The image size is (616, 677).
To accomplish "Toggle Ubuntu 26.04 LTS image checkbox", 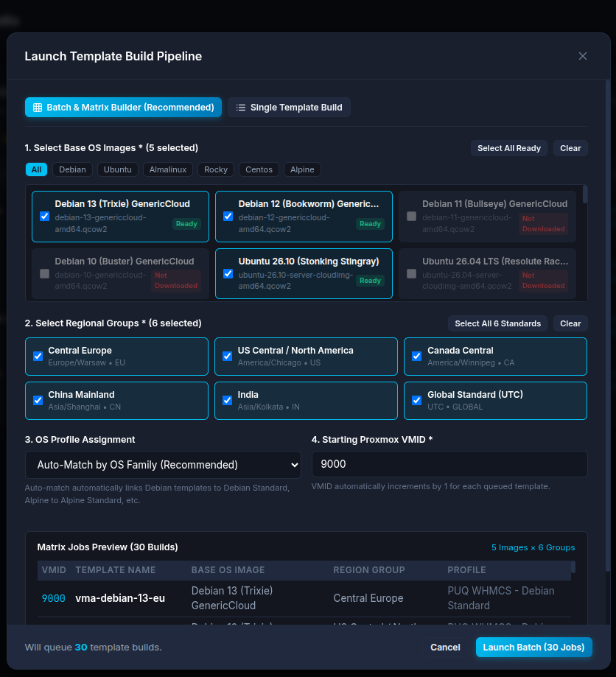I will click(412, 274).
